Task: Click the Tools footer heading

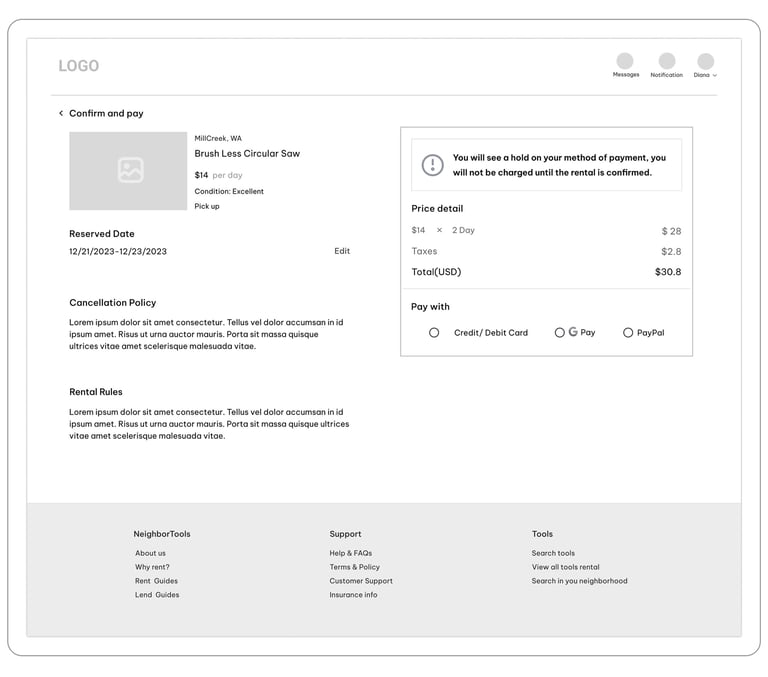Action: click(x=542, y=534)
